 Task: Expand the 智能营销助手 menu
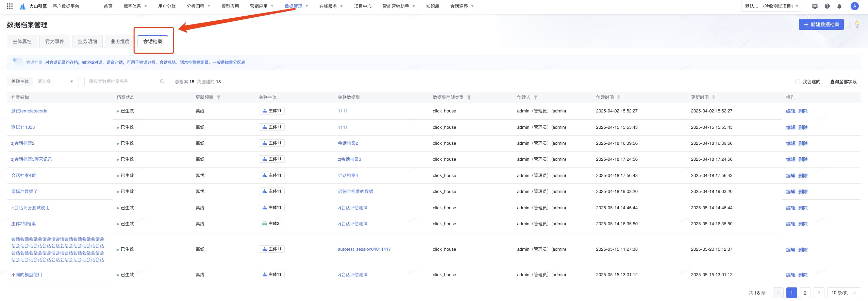tap(399, 6)
